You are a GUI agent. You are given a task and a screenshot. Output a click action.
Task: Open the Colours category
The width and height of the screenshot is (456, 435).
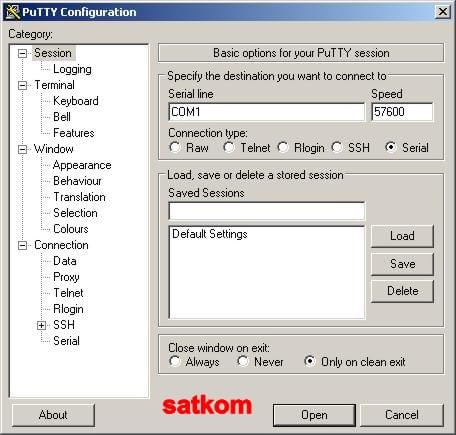point(71,229)
